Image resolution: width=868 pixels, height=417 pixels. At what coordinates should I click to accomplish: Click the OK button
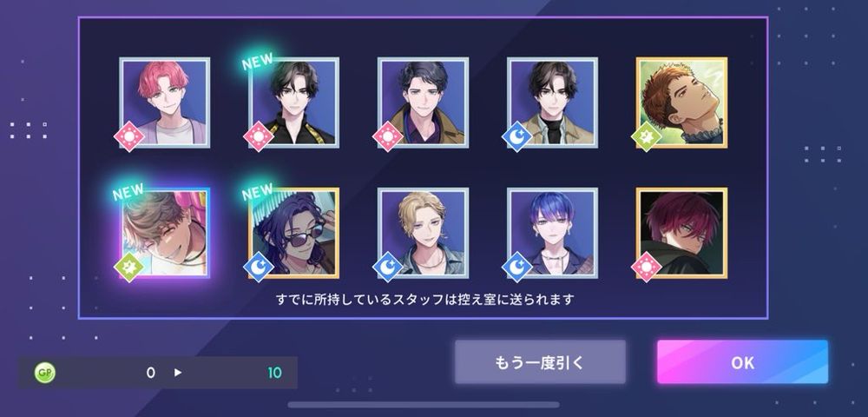coord(742,362)
